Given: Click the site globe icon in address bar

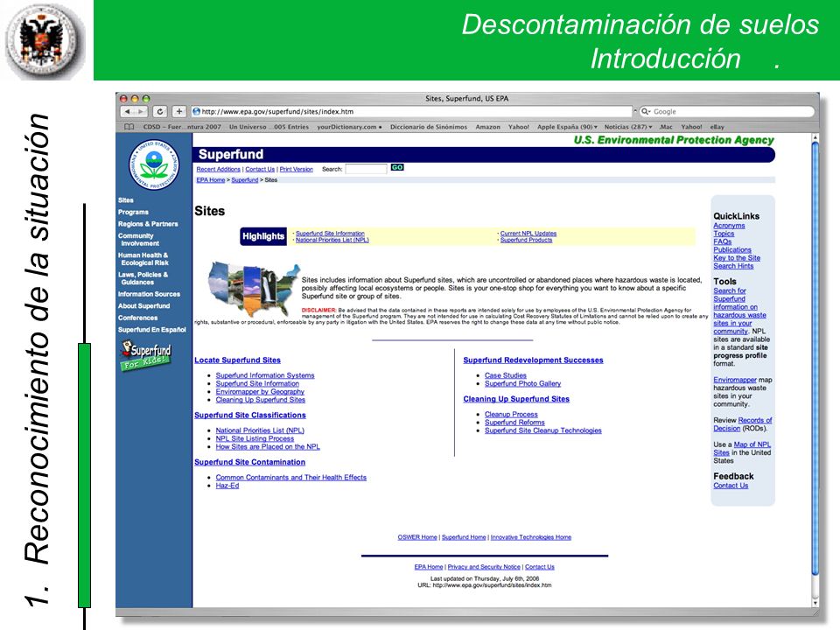Looking at the screenshot, I should [197, 111].
